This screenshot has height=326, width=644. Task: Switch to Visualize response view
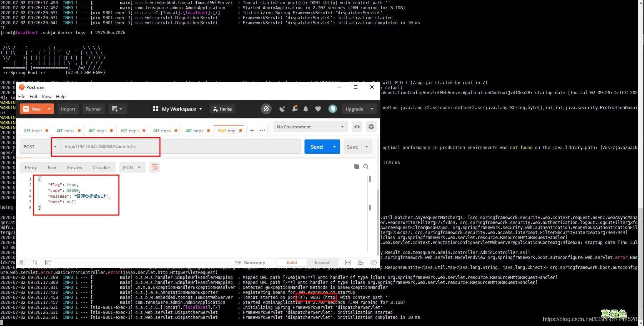pos(101,167)
